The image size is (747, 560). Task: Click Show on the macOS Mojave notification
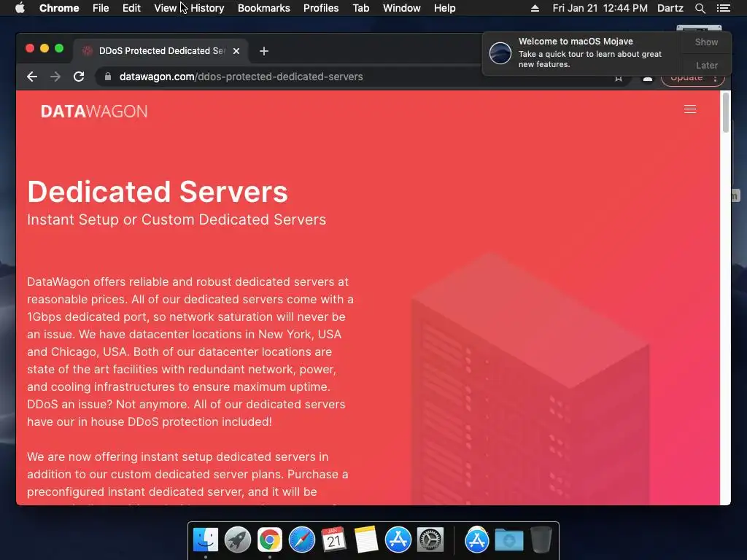(706, 42)
